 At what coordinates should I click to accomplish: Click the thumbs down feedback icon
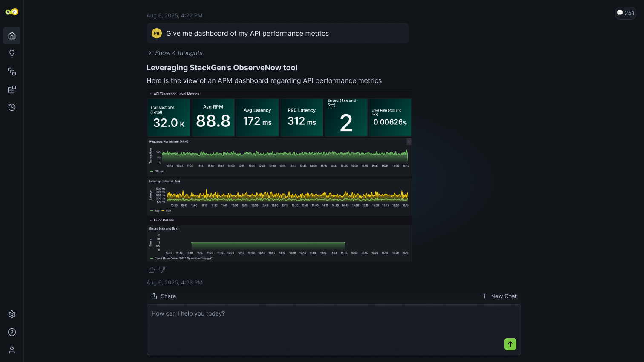[162, 270]
